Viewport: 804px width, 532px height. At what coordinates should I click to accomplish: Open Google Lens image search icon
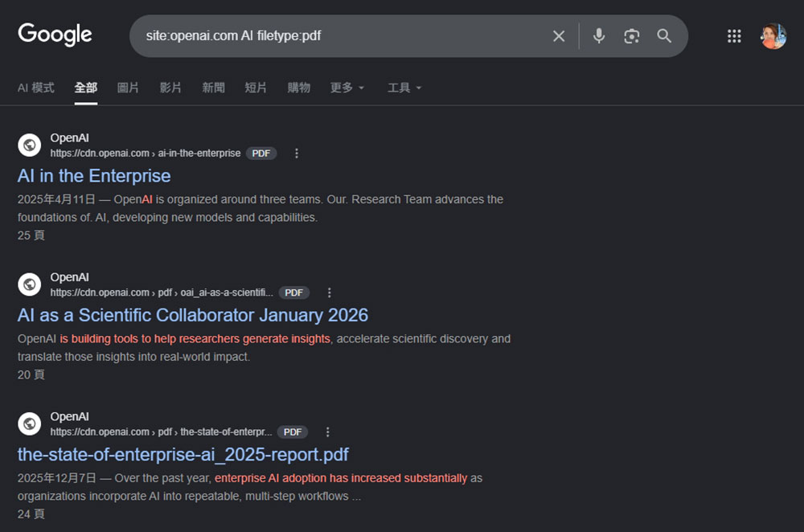tap(631, 36)
